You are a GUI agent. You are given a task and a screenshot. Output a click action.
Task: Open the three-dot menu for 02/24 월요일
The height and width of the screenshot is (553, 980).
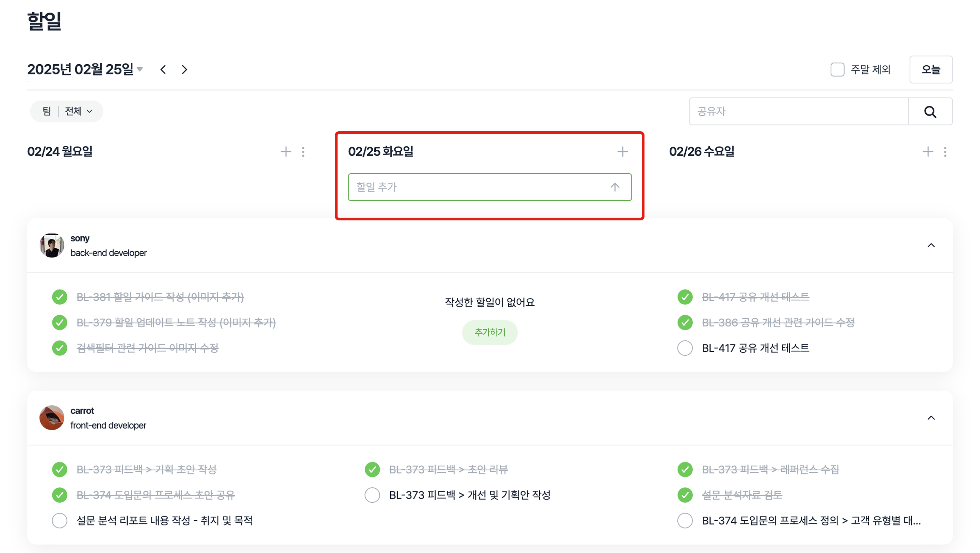[303, 152]
